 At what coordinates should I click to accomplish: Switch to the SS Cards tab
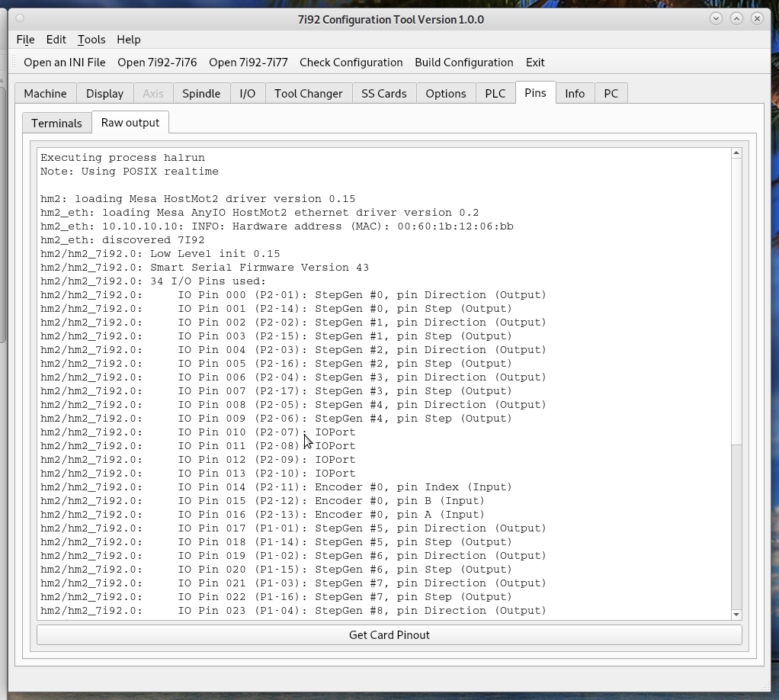(384, 94)
